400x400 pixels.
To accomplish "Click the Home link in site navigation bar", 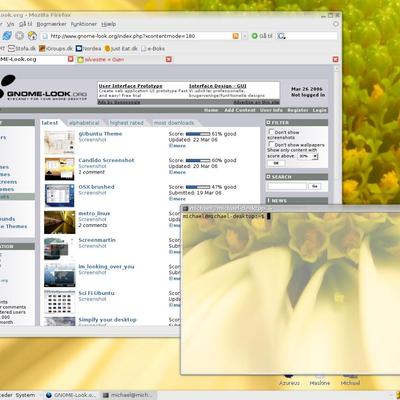I will click(x=211, y=110).
